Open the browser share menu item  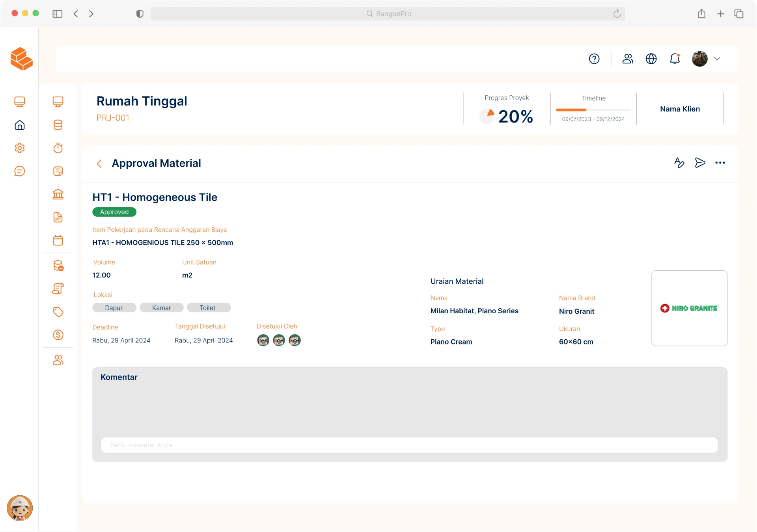(701, 13)
